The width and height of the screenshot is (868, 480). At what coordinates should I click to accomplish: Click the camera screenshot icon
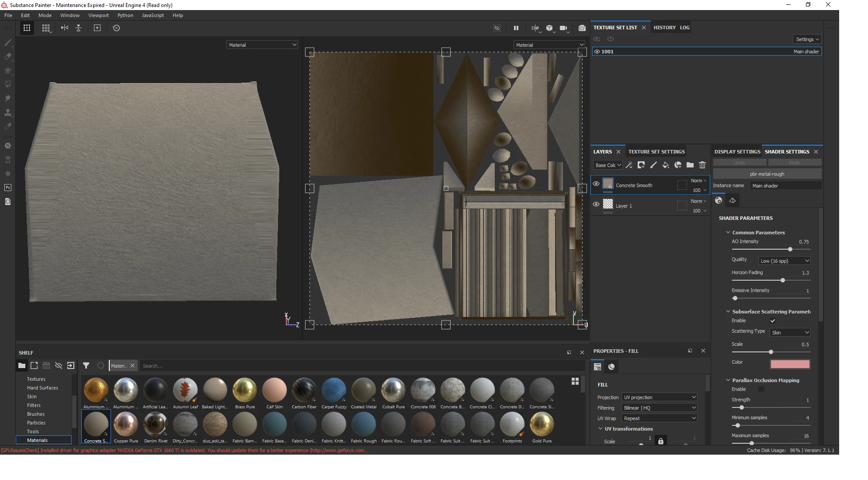coord(582,28)
